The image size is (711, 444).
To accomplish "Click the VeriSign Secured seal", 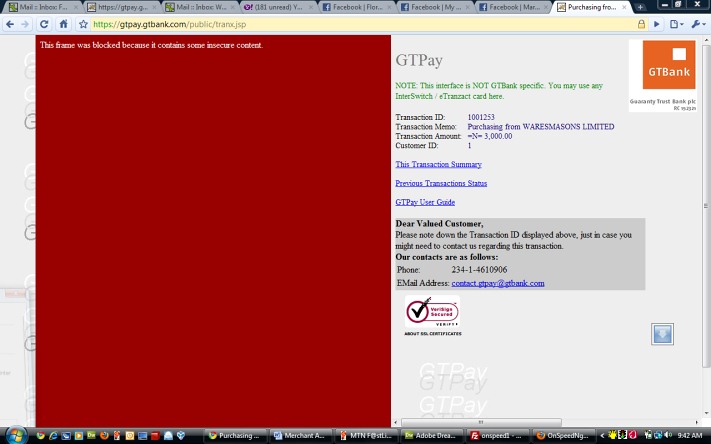I will [433, 312].
